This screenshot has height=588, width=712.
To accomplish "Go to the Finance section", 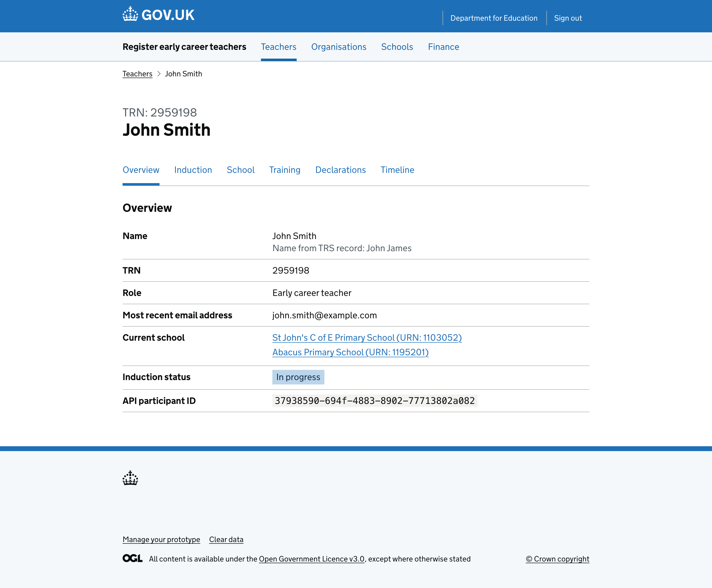I will [x=443, y=47].
